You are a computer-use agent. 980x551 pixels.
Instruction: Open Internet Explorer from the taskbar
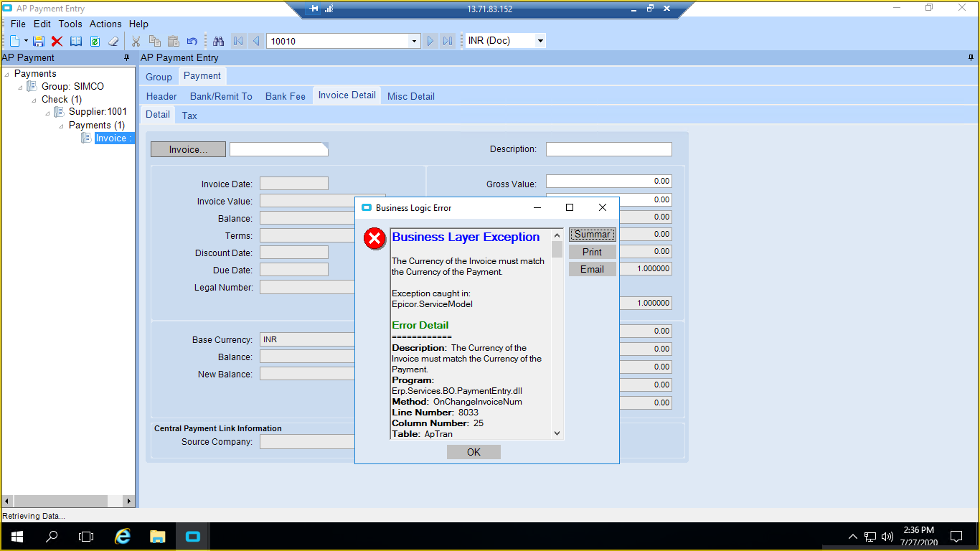coord(123,537)
